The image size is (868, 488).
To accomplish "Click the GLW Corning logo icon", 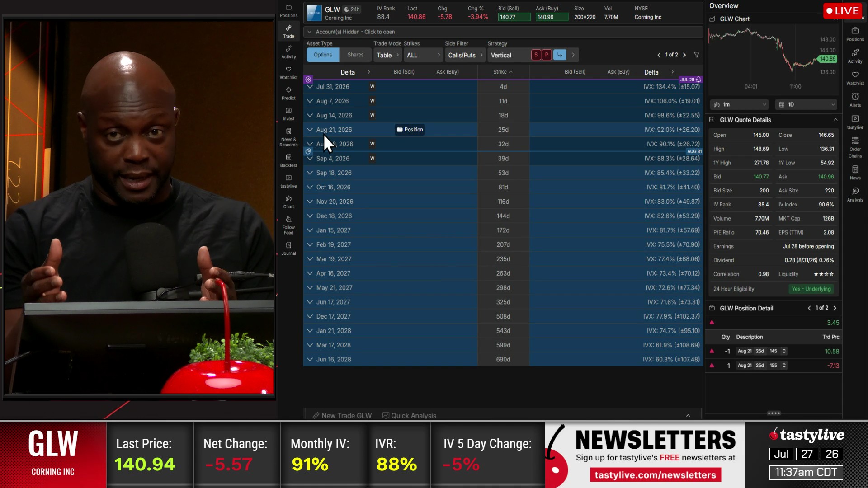I will coord(314,13).
